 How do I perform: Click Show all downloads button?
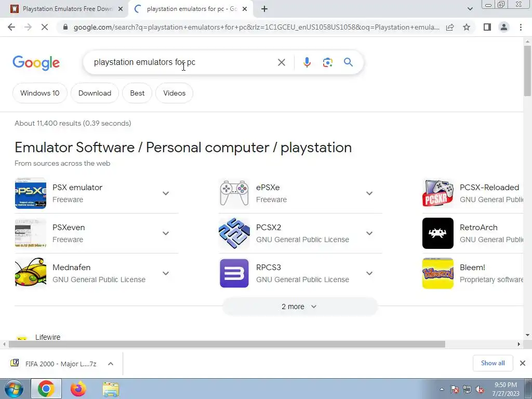click(493, 363)
